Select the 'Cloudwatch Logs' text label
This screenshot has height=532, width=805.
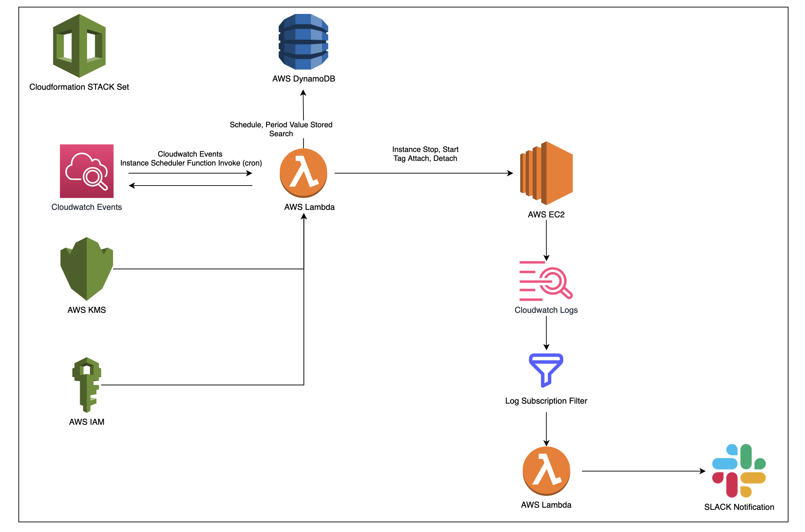pyautogui.click(x=546, y=310)
